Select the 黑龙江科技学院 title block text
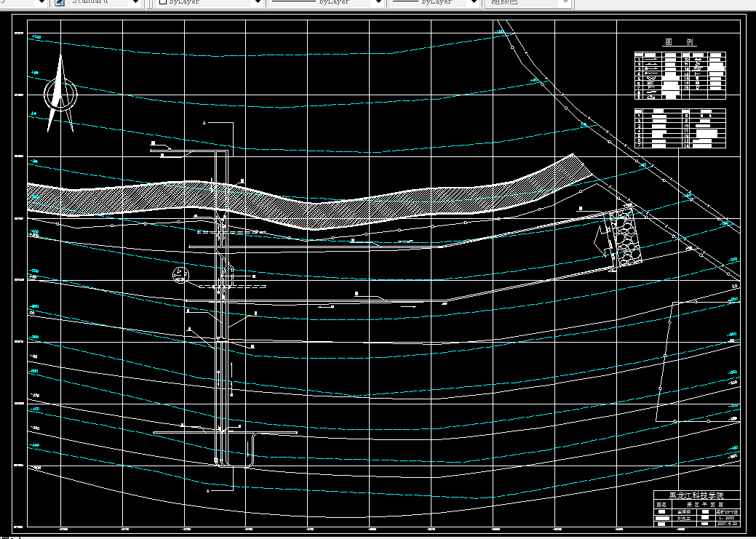756x539 pixels. tap(696, 495)
